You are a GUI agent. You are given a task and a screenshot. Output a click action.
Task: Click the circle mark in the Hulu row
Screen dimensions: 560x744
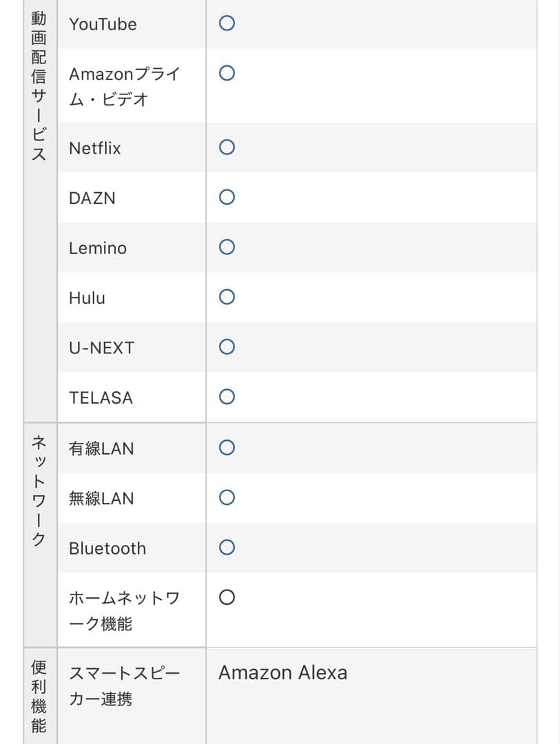[227, 297]
